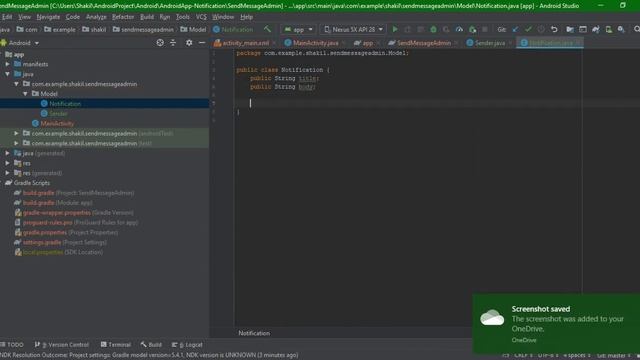Click the Notification breadcrumb below the editor
The width and height of the screenshot is (640, 360).
click(254, 333)
